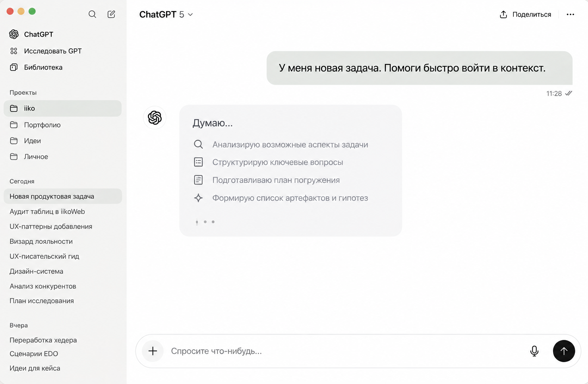Click step text Подготавливаю план погружения
The width and height of the screenshot is (588, 384).
pyautogui.click(x=276, y=180)
